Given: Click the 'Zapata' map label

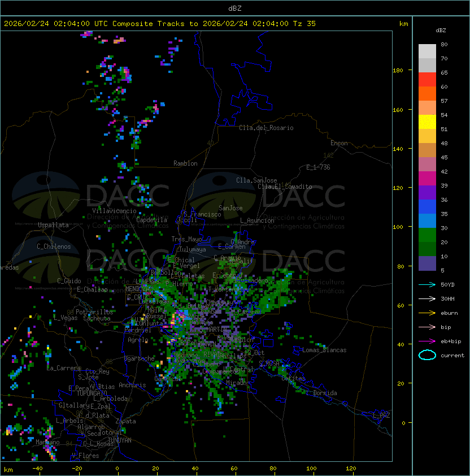Looking at the screenshot, I should click(x=125, y=421).
